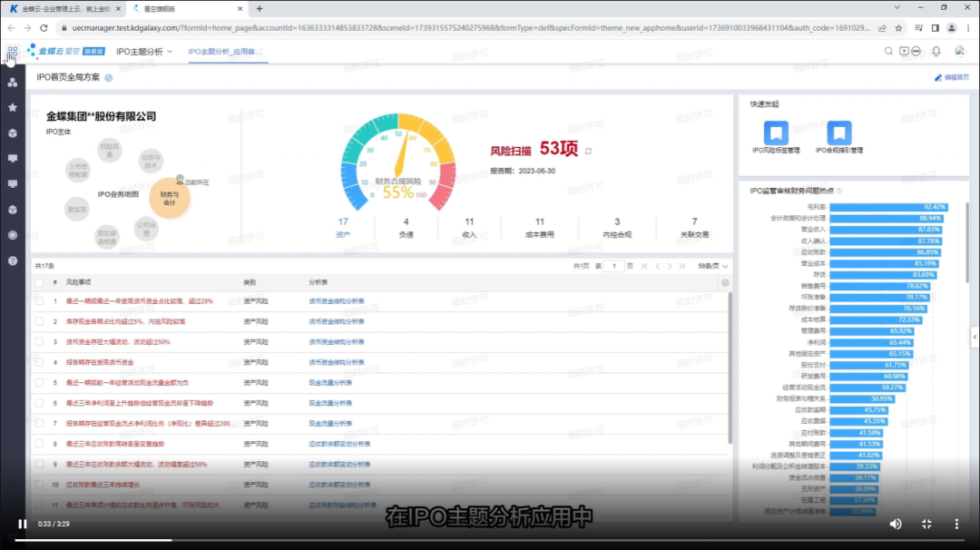Open IPO合规指引管理 shortcut icon
Image resolution: width=980 pixels, height=550 pixels.
[838, 133]
